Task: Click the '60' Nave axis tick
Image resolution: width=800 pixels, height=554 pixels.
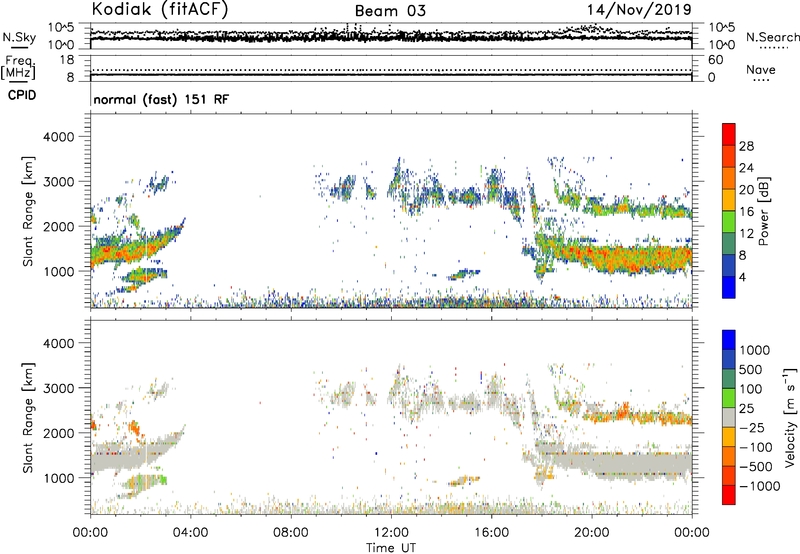Action: tap(715, 60)
